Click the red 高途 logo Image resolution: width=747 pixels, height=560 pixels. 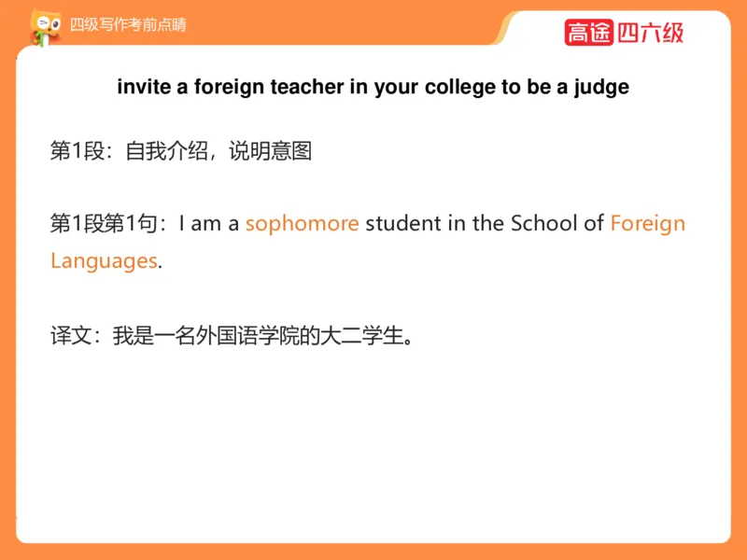click(x=588, y=33)
